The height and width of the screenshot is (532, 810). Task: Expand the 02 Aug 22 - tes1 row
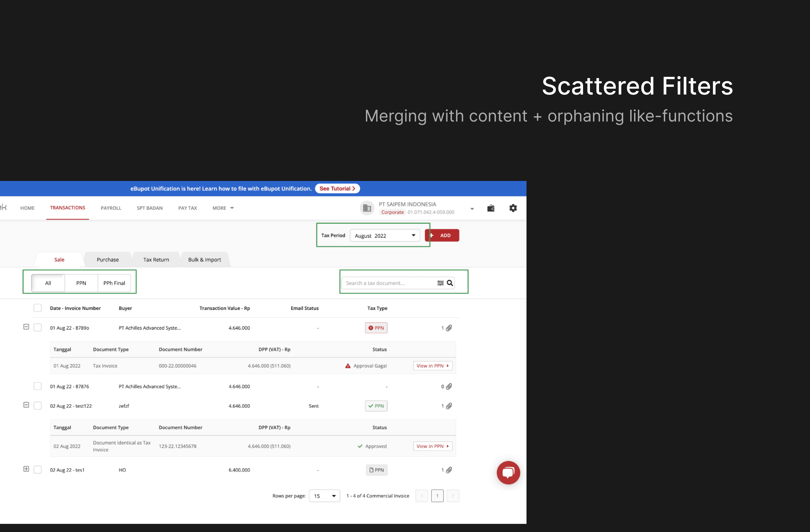click(26, 469)
